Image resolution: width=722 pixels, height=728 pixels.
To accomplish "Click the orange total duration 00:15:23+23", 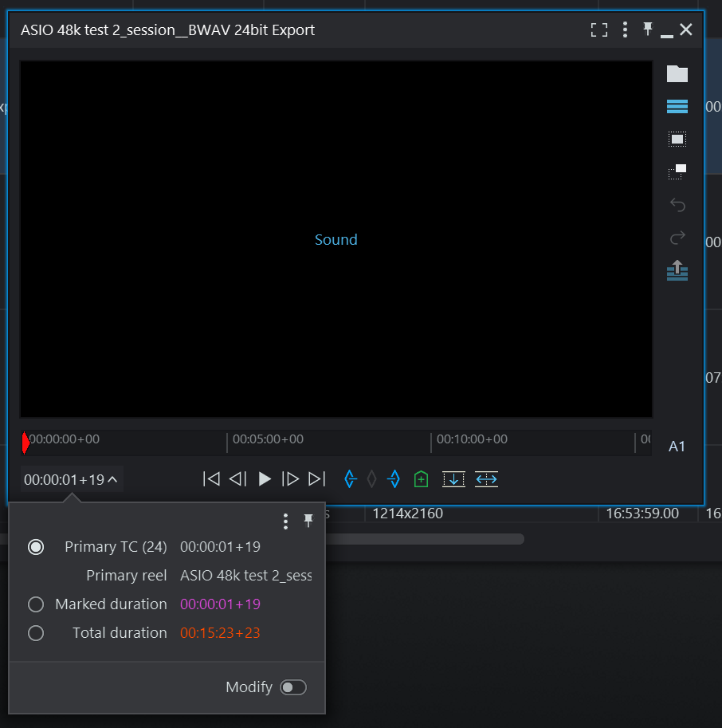I will click(x=221, y=633).
